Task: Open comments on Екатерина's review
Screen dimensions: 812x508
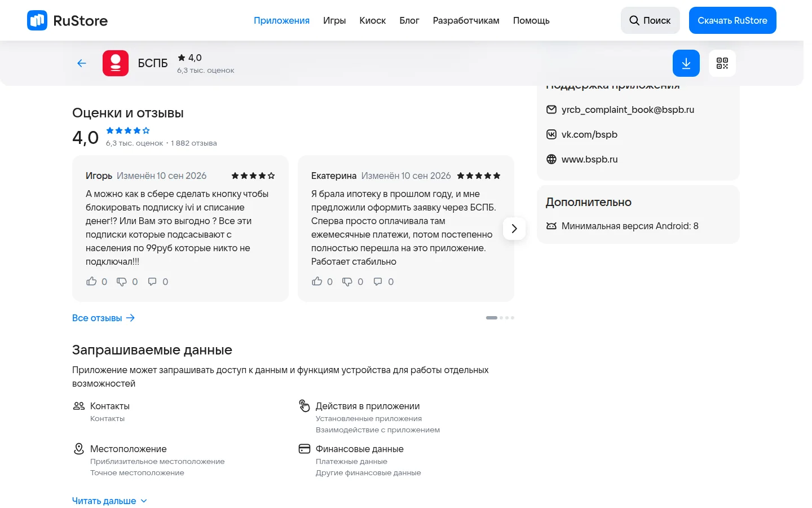Action: point(378,281)
